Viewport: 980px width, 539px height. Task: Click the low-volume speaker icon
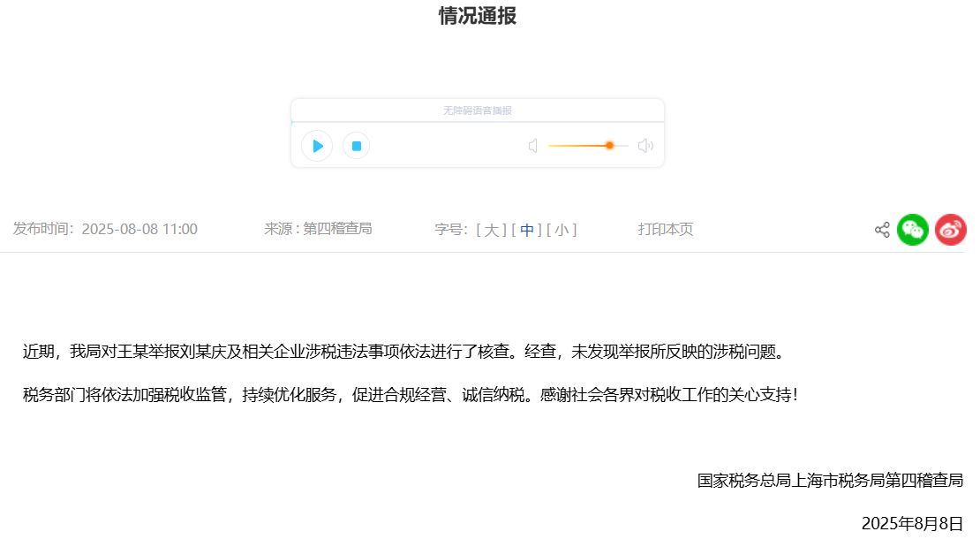533,146
